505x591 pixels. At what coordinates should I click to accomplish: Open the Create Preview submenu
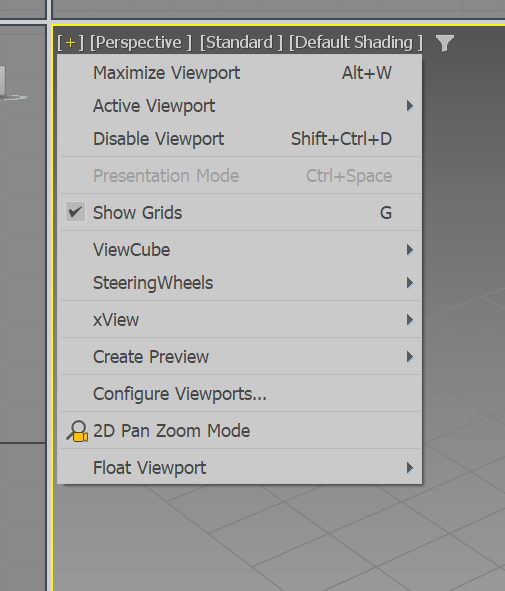241,357
